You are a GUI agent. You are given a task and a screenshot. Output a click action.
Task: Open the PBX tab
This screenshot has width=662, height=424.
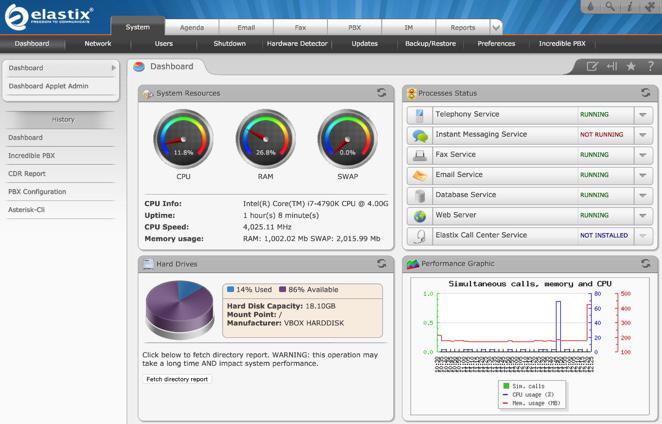[x=354, y=27]
